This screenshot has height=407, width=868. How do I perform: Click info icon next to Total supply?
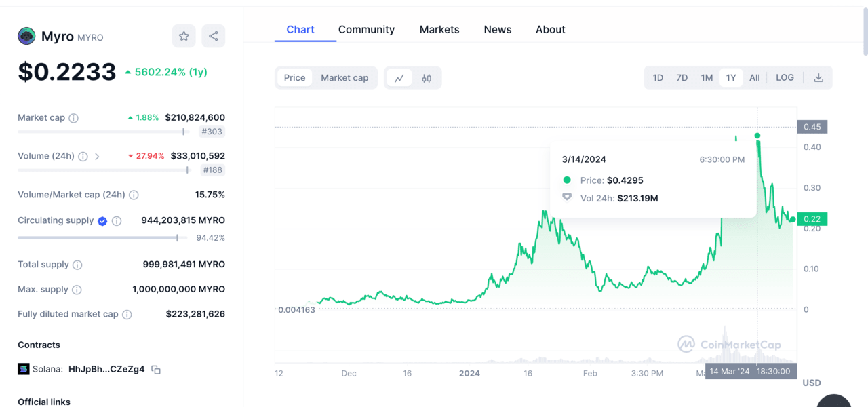(x=77, y=265)
